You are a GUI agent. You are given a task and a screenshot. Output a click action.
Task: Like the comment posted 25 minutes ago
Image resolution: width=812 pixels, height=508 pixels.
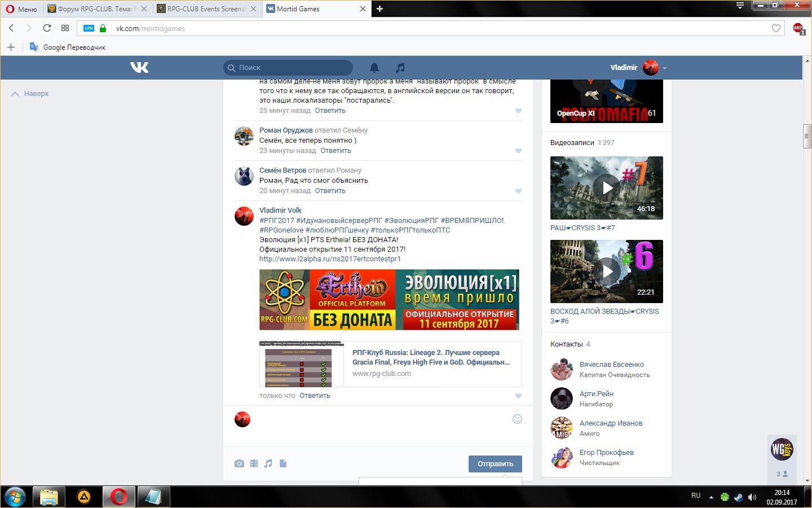(518, 111)
